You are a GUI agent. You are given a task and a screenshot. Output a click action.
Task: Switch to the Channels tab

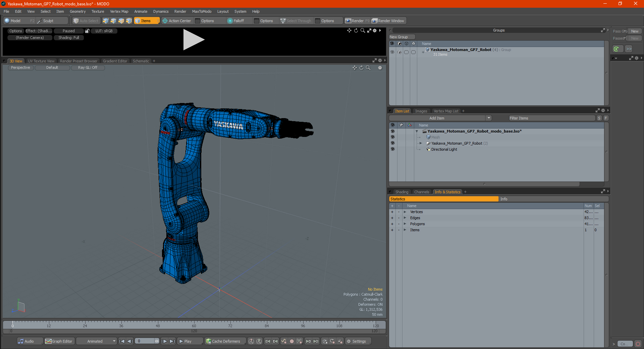coord(422,192)
